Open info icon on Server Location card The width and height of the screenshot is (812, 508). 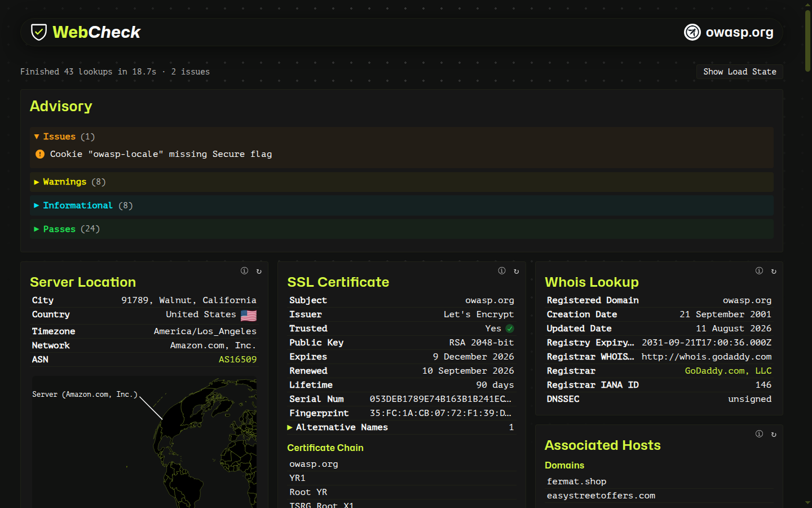[244, 271]
